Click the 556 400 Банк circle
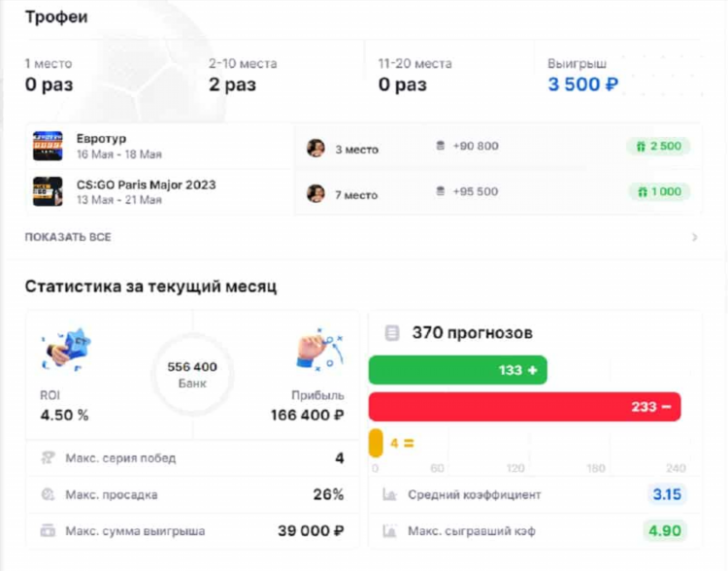This screenshot has width=728, height=571. point(192,375)
